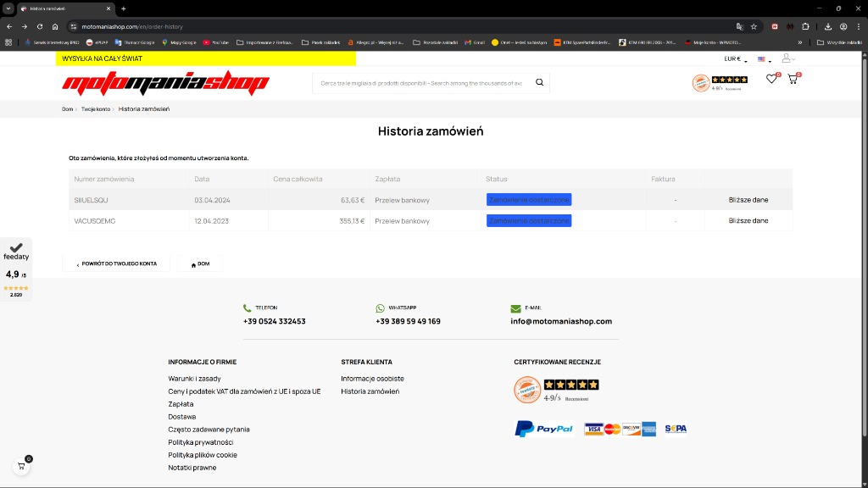This screenshot has height=488, width=868.
Task: Bookmark this page with the star icon
Action: point(754,26)
